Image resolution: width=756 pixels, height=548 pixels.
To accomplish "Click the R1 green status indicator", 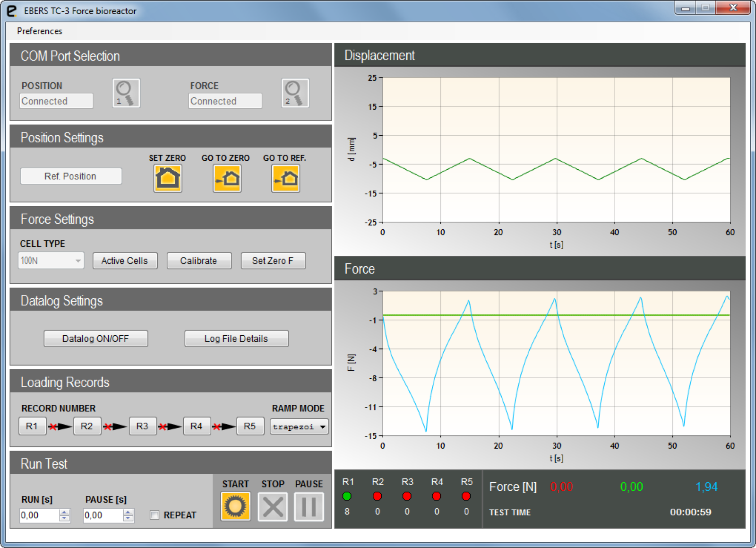I will click(347, 496).
